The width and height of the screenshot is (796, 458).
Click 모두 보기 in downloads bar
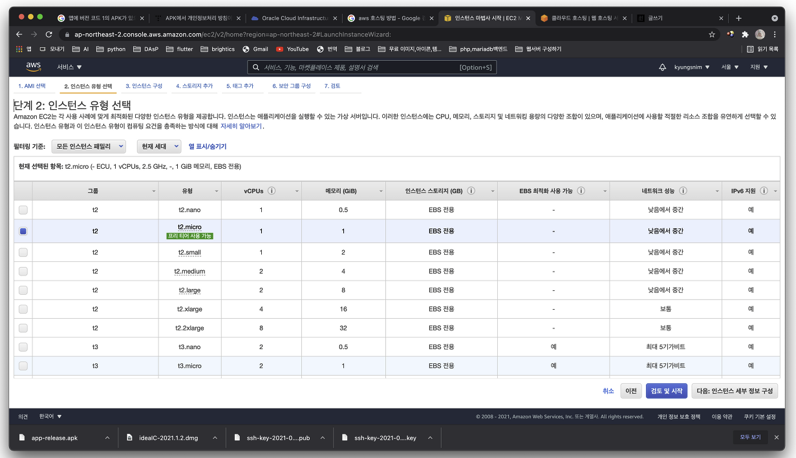tap(750, 437)
